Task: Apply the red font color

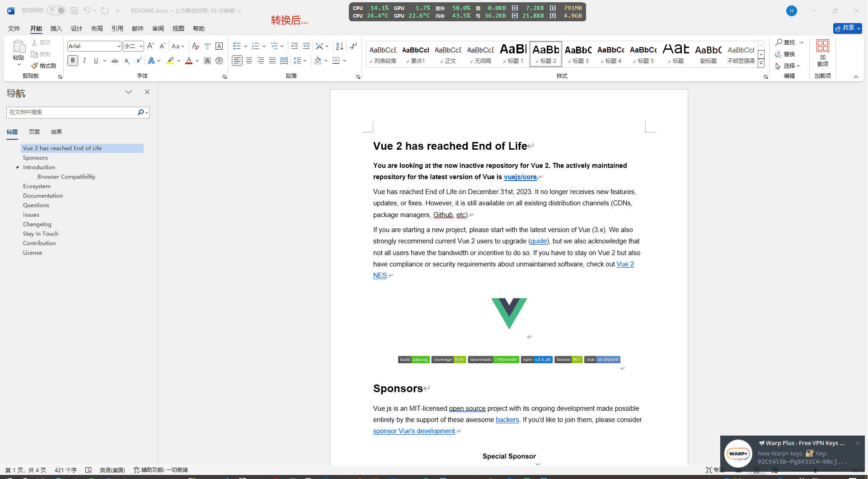Action: (x=189, y=61)
